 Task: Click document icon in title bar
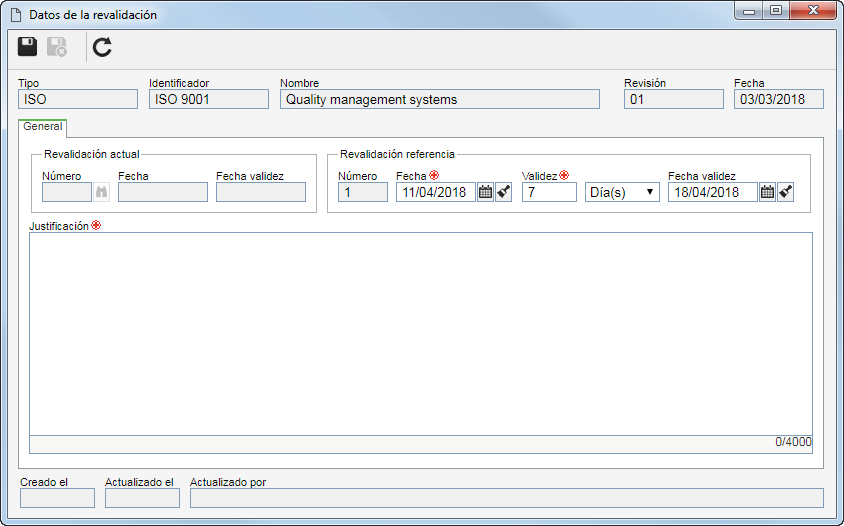coord(16,15)
